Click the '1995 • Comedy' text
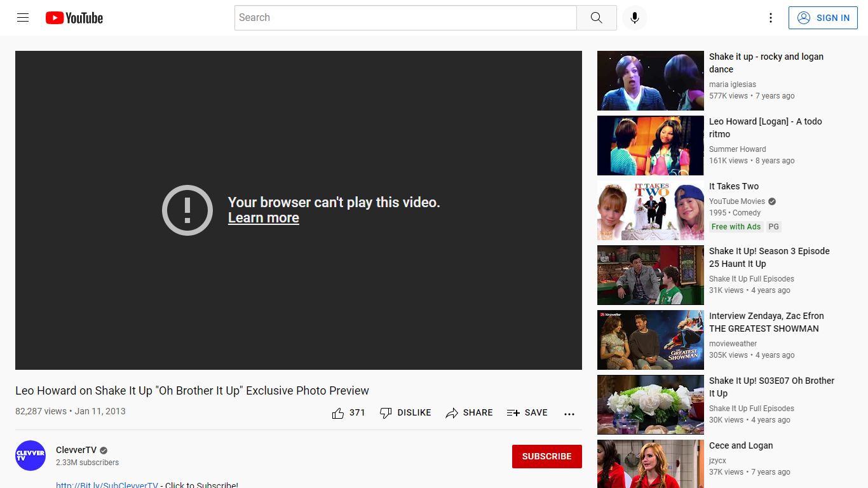Viewport: 868px width, 488px height. 735,213
